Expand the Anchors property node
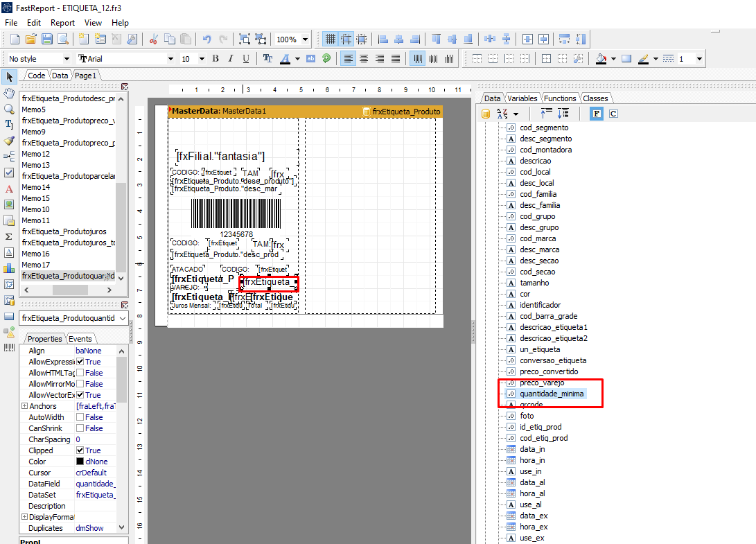 (x=25, y=406)
